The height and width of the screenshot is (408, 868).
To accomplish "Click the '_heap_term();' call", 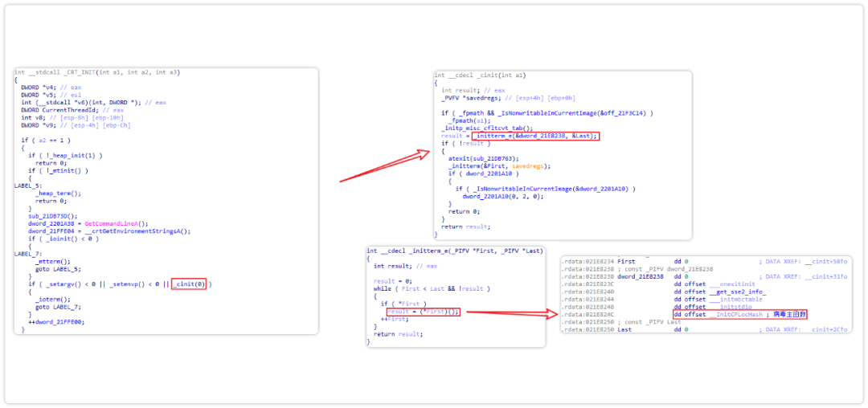I will click(58, 194).
